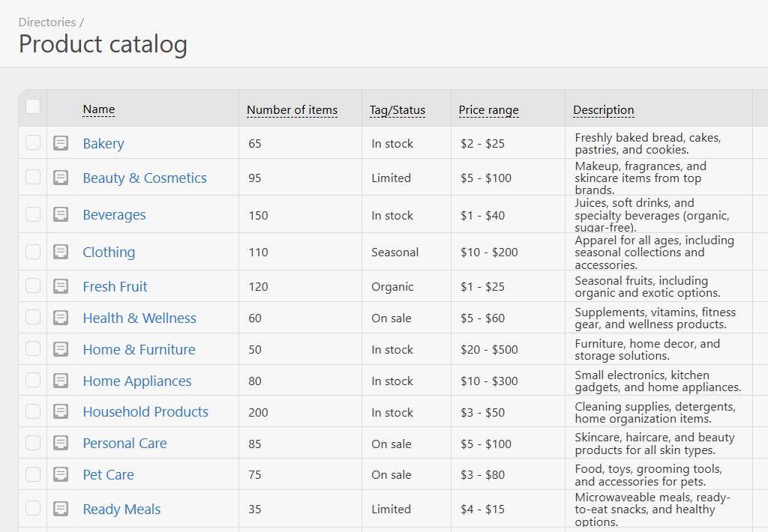Open the record icon for Clothing
Viewport: 768px width, 532px height.
(61, 252)
